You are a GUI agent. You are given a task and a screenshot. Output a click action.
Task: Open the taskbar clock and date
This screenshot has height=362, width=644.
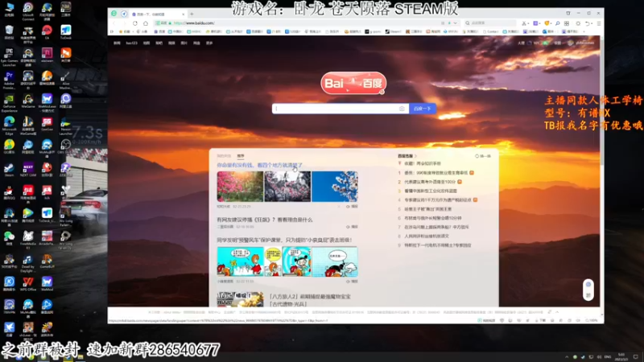[x=621, y=356]
